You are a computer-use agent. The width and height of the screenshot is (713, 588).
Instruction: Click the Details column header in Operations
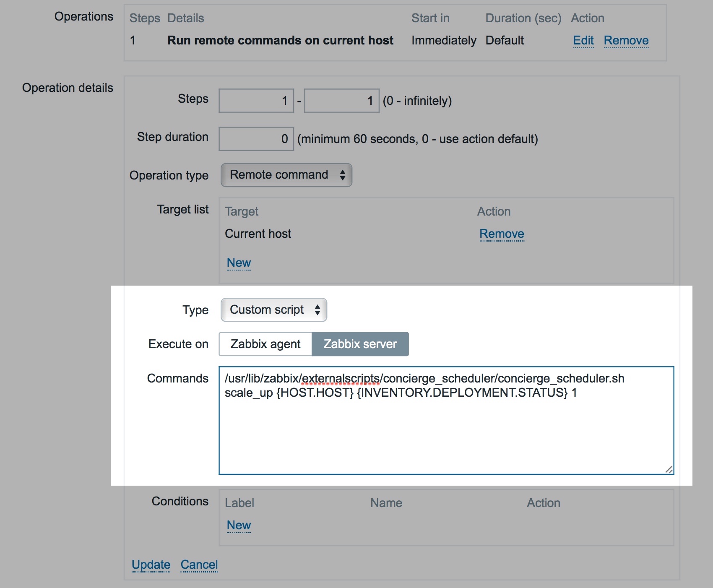(186, 18)
